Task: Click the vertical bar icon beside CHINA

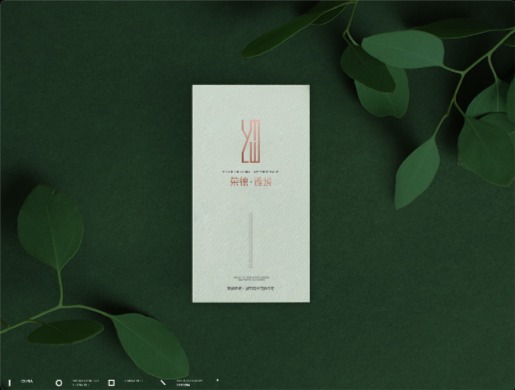Action: (10, 383)
